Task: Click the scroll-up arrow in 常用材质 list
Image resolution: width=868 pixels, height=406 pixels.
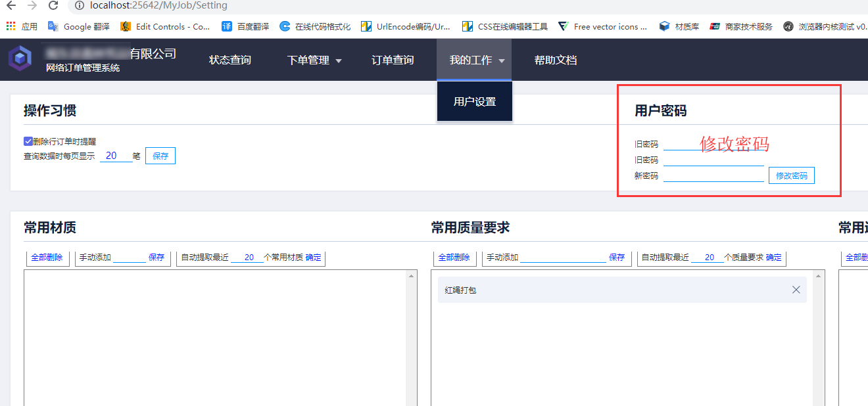Action: pos(412,276)
